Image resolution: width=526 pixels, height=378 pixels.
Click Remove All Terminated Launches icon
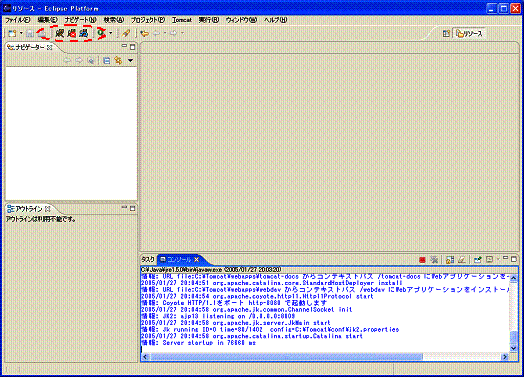pos(434,260)
